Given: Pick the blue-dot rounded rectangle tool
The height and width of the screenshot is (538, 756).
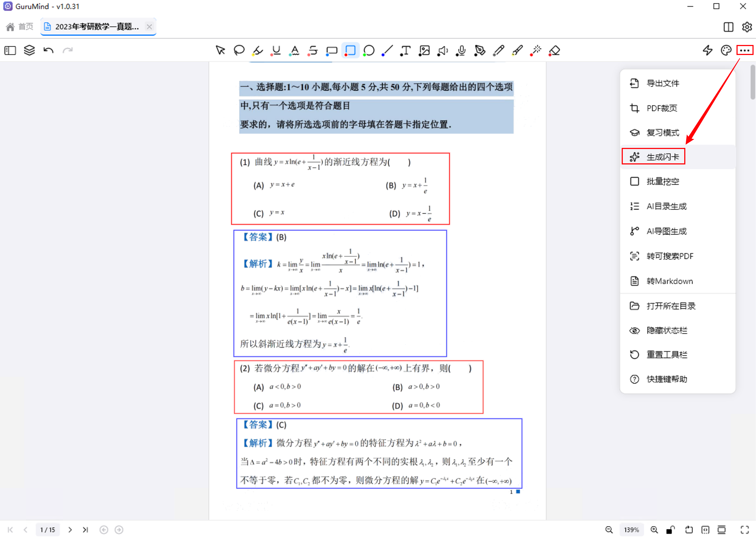Looking at the screenshot, I should coord(331,50).
